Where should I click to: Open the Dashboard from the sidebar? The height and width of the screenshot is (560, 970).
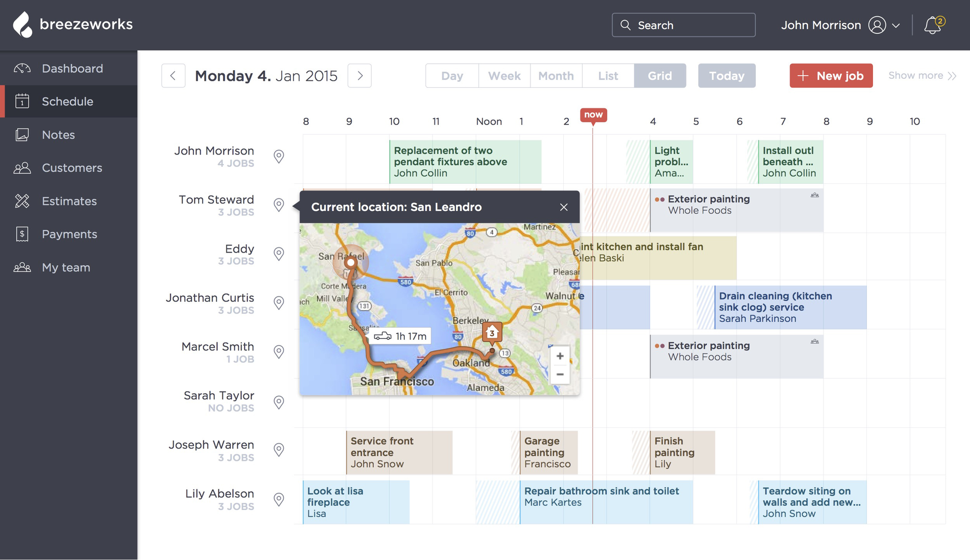point(72,68)
